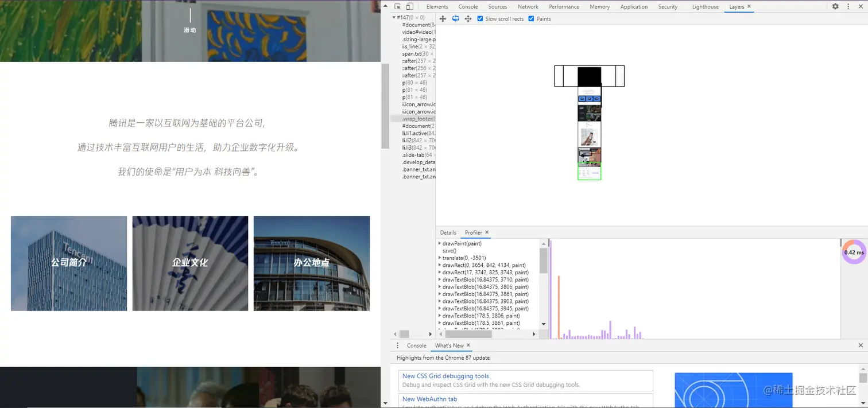Click the 公司简介 card on the webpage

pyautogui.click(x=69, y=263)
